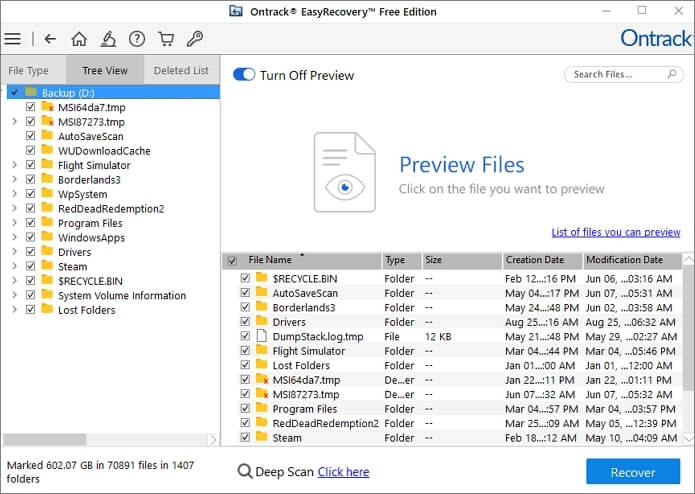This screenshot has height=494, width=695.
Task: Uncheck the Steam folder in the tree
Action: tap(30, 267)
